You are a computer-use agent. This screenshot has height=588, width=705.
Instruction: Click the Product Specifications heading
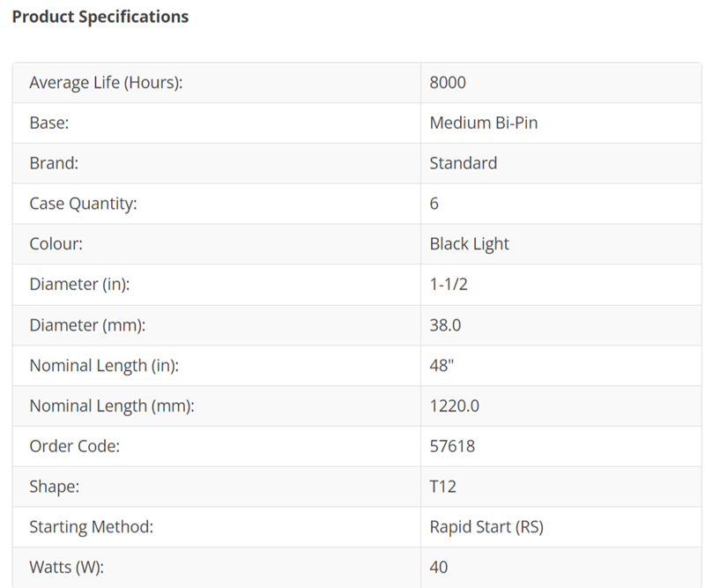[x=100, y=17]
